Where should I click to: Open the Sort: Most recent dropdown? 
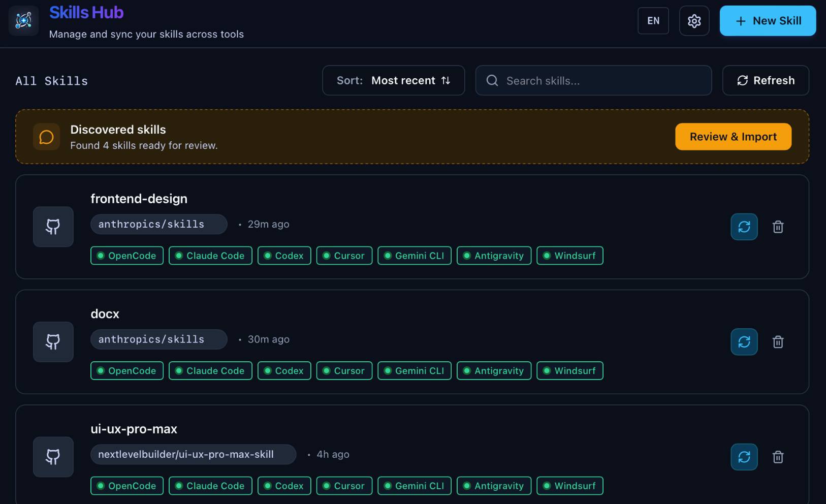point(393,80)
